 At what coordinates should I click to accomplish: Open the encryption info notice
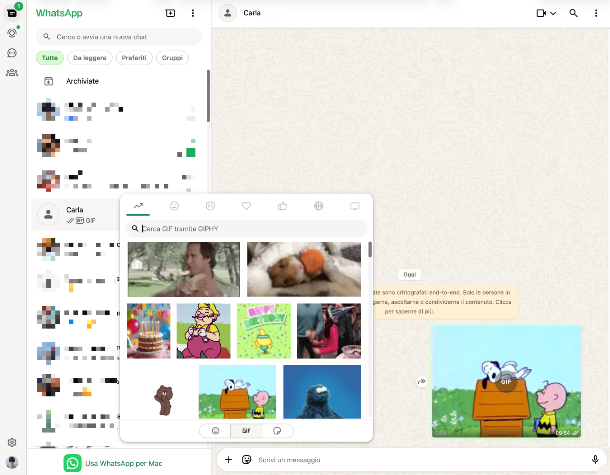coord(443,302)
